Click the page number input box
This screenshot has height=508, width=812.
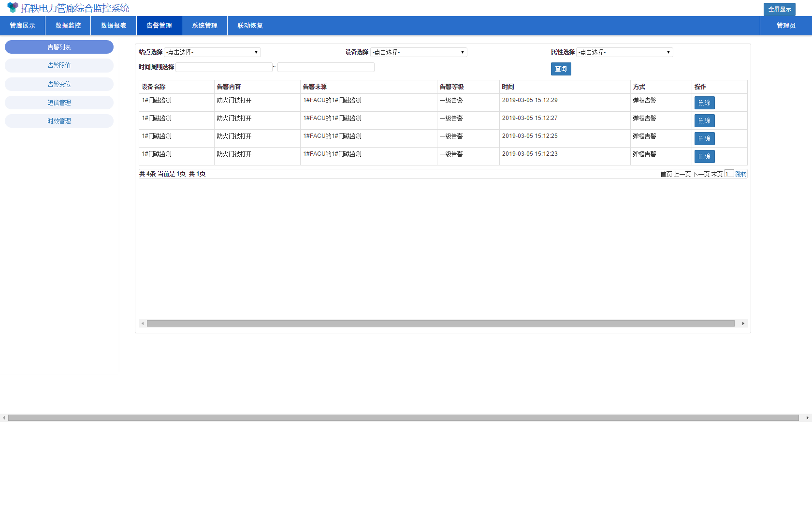tap(729, 174)
